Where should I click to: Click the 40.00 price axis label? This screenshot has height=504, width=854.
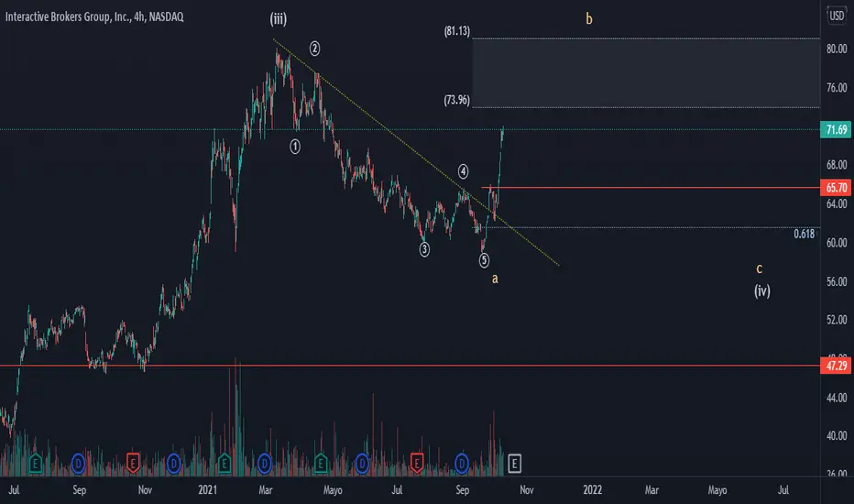836,436
